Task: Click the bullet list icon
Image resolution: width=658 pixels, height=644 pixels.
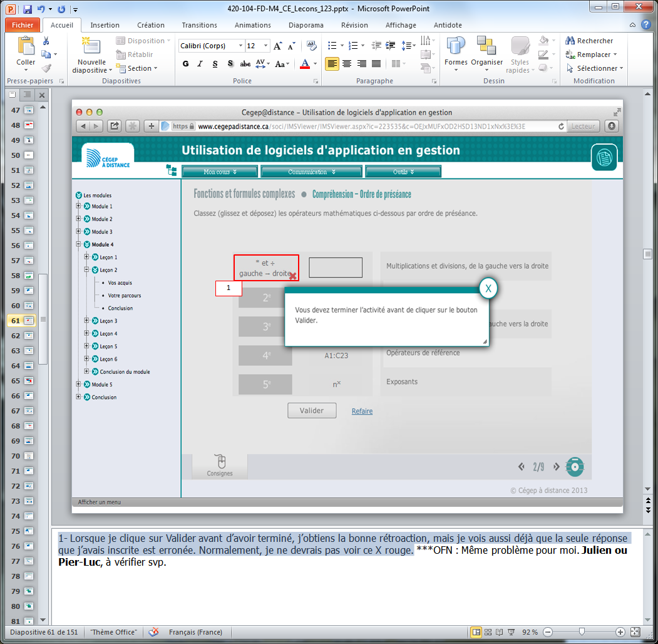Action: (x=332, y=46)
